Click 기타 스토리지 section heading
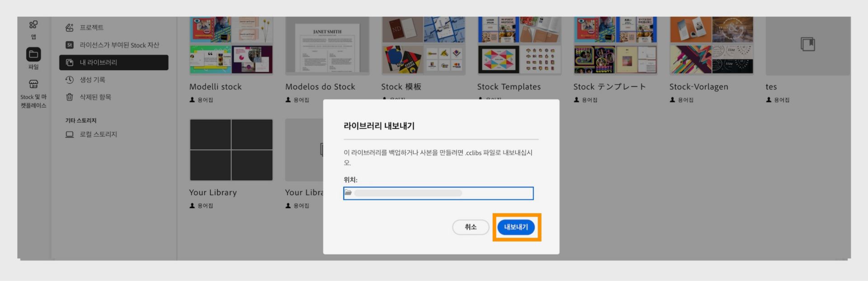This screenshot has height=281, width=868. click(81, 120)
